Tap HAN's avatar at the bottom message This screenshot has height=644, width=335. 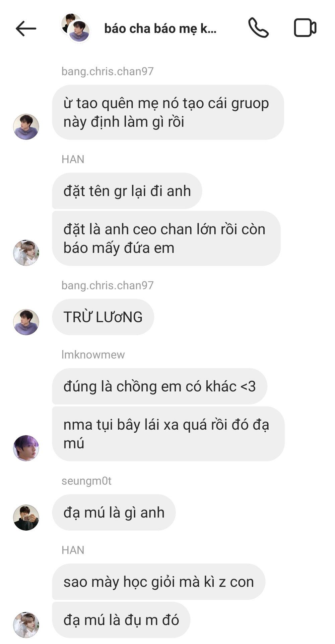26,625
